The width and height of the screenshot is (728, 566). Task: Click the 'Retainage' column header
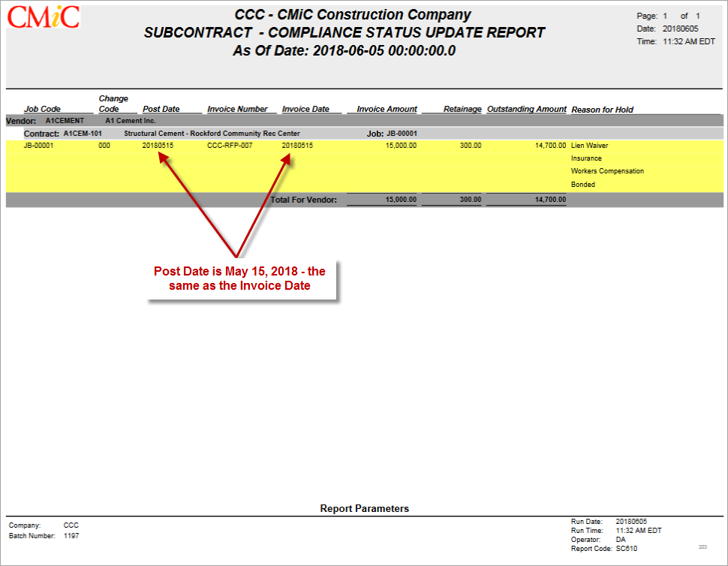(x=462, y=109)
